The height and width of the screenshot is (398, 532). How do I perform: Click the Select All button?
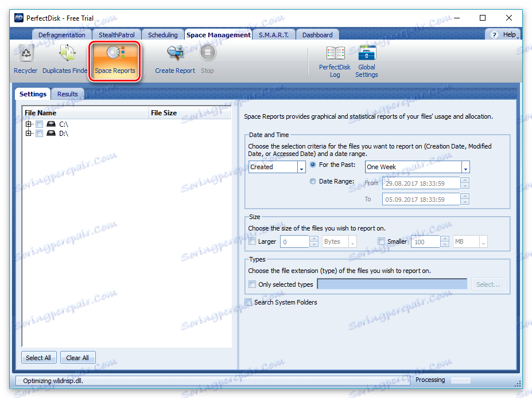[x=38, y=358]
